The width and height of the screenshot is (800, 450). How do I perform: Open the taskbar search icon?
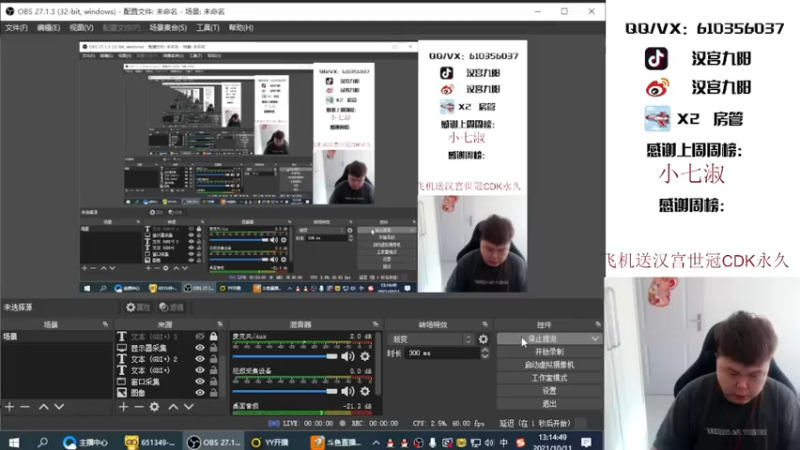point(43,442)
